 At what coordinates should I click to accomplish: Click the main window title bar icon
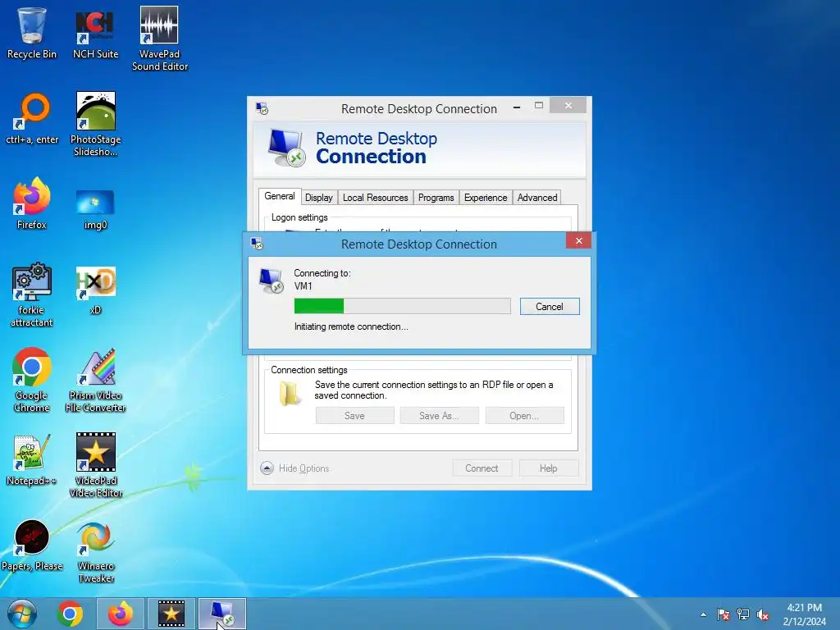point(262,109)
